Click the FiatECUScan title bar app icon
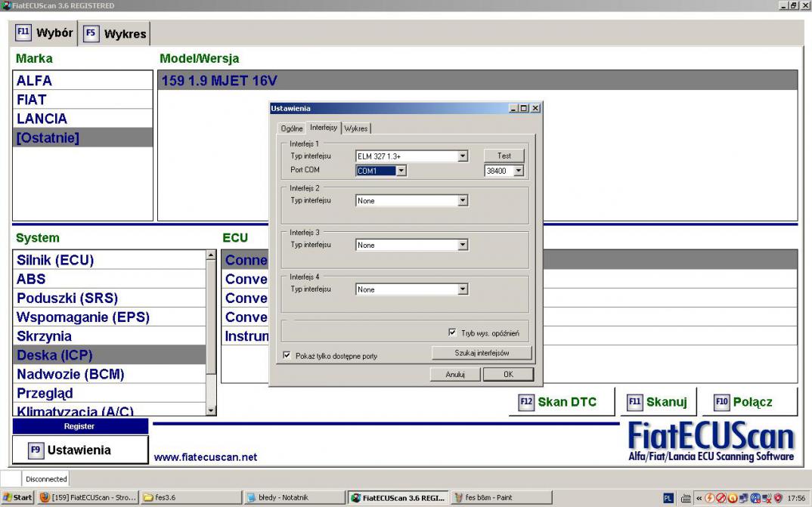 tap(6, 5)
